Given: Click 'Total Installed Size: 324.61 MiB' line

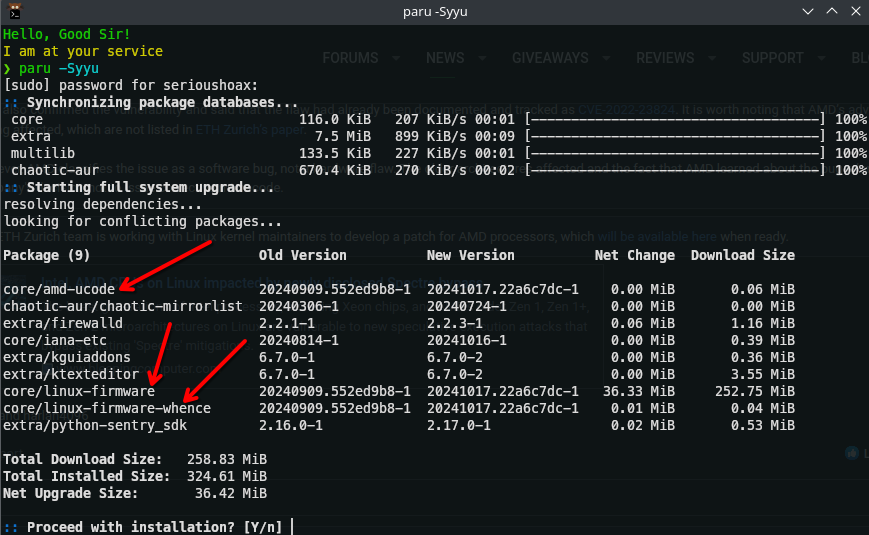Looking at the screenshot, I should (x=135, y=476).
